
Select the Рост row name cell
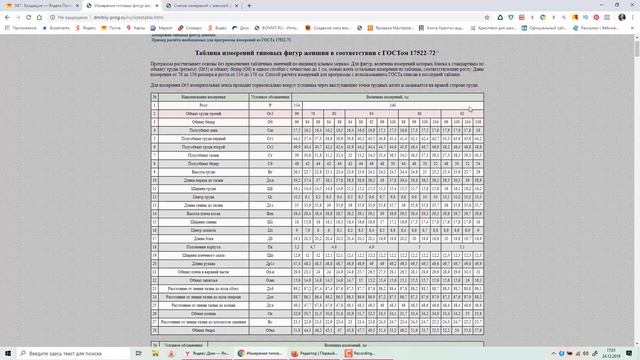click(203, 105)
